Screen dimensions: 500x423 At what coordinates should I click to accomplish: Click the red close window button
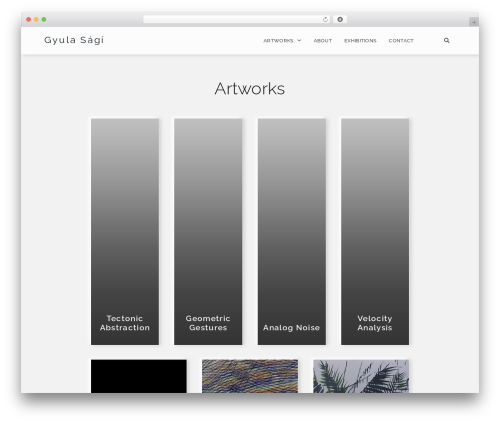tap(29, 19)
